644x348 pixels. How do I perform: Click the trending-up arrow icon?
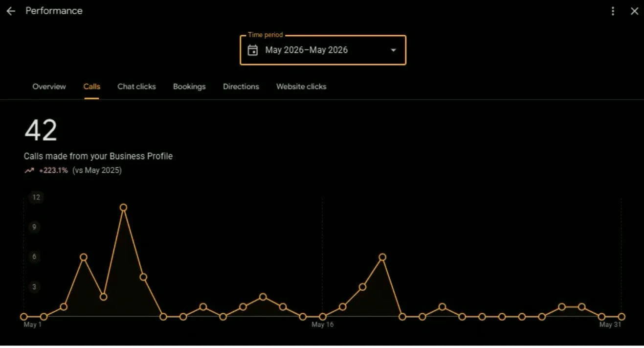coord(29,171)
